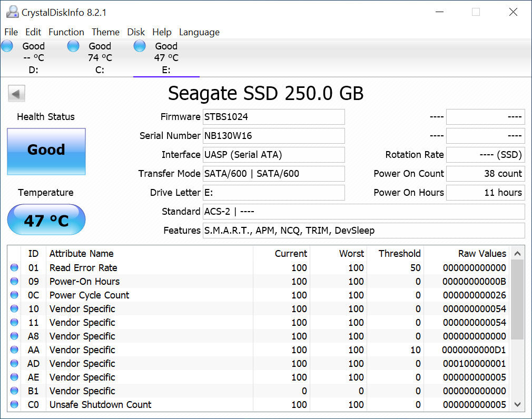Click threshold value 50 for Read Error Rate

pyautogui.click(x=415, y=268)
